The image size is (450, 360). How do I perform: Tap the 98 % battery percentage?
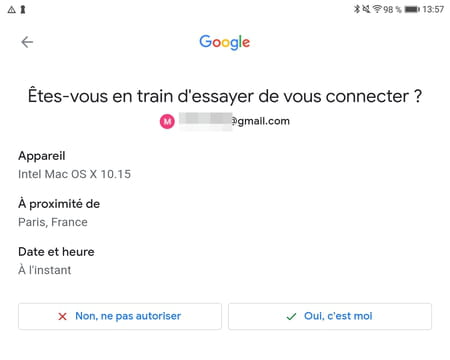392,9
